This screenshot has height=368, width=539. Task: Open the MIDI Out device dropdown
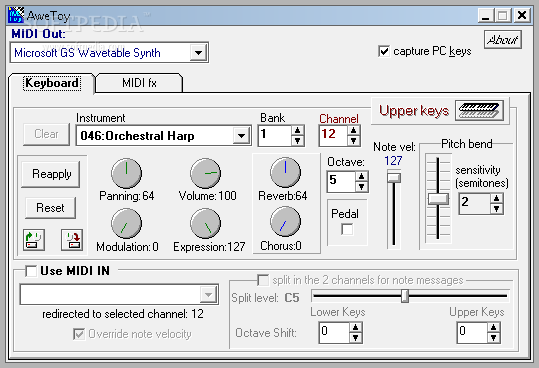point(198,53)
